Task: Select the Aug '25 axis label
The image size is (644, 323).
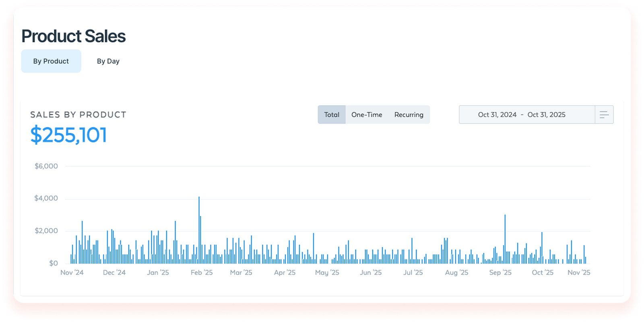Action: tap(456, 273)
